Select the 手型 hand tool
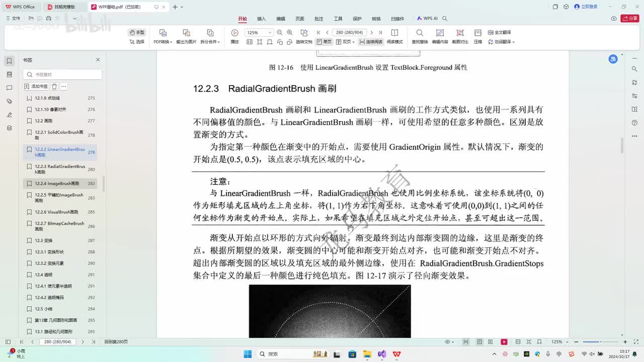Viewport: 644px width, 362px height. (x=137, y=32)
